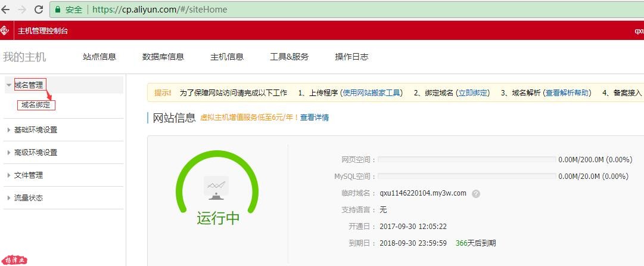Expand the 基础环境设置 arrow

[8, 130]
